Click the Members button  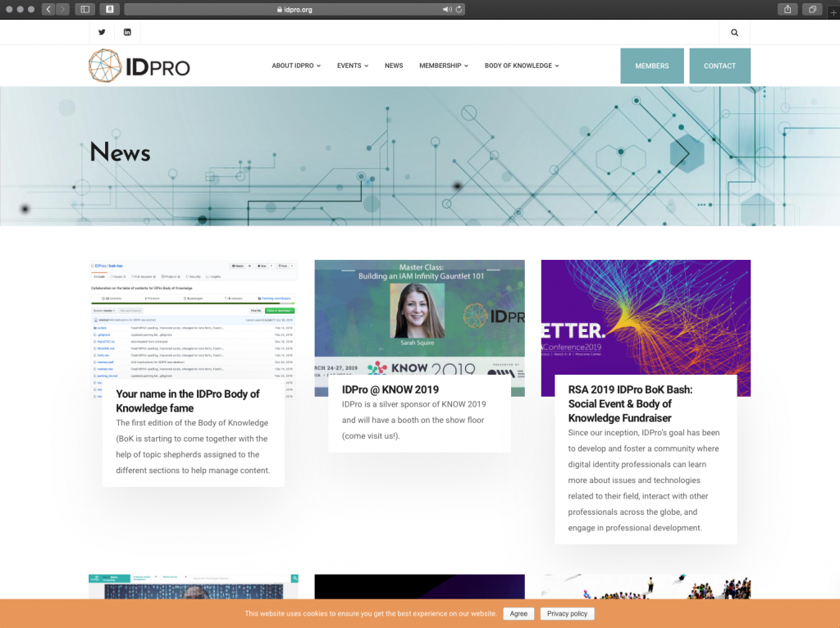click(x=652, y=66)
